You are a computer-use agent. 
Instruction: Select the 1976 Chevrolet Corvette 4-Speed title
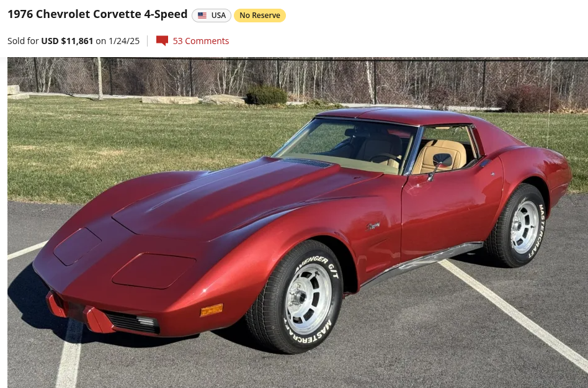point(97,14)
